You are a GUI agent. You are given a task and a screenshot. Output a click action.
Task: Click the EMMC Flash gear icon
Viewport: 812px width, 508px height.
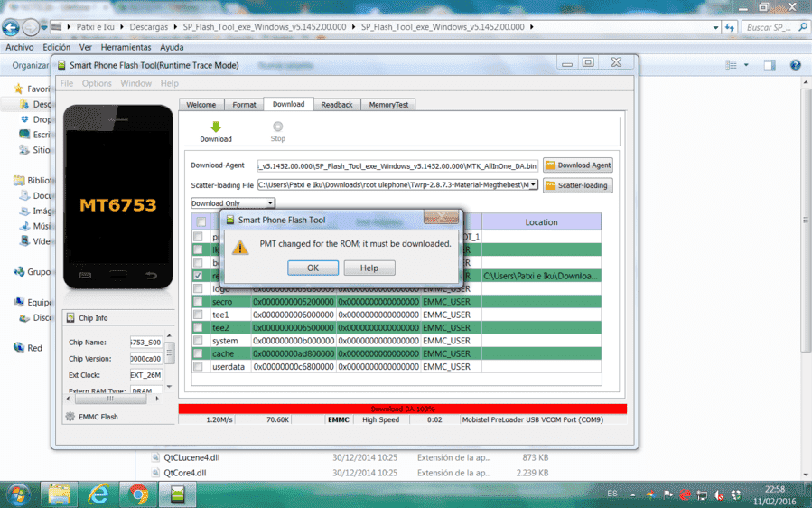[x=70, y=416]
